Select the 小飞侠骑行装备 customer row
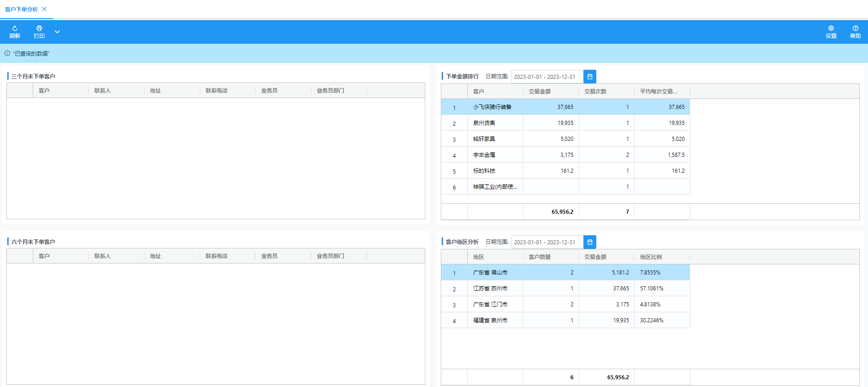This screenshot has height=387, width=868. pos(492,107)
